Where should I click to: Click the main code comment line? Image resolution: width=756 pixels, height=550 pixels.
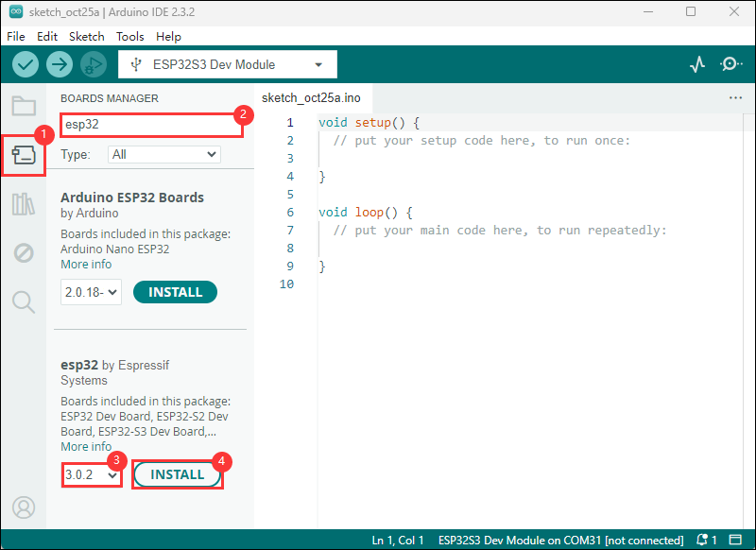(500, 230)
